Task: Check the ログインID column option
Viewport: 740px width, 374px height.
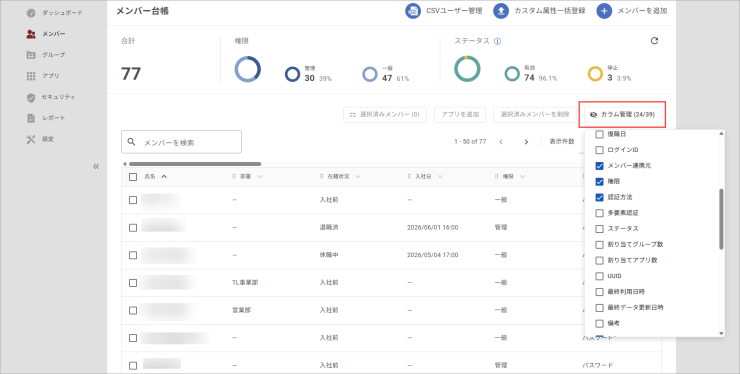Action: tap(599, 150)
